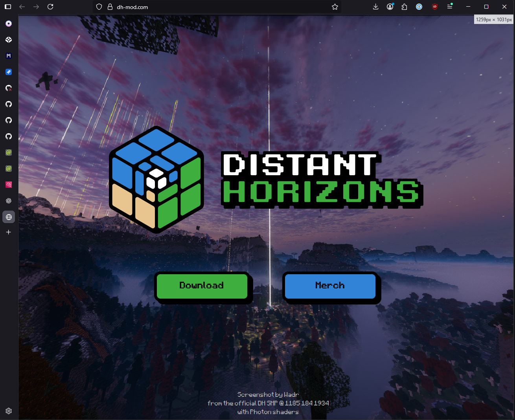Viewport: 515px width, 420px height.
Task: Close the browser window
Action: [x=504, y=7]
